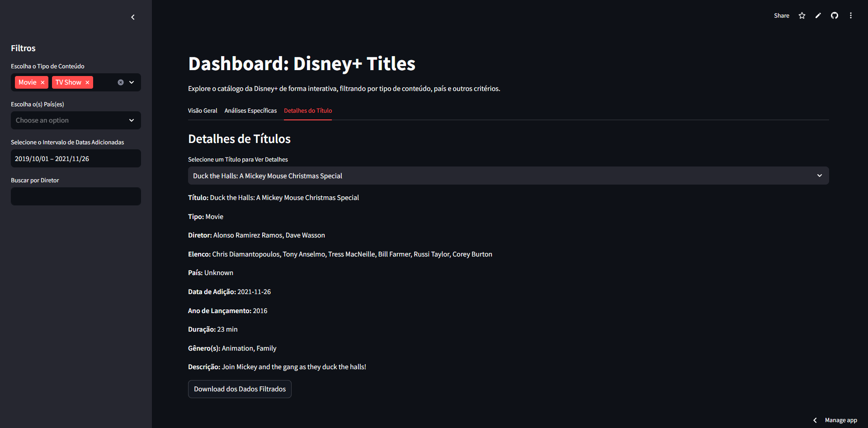Click the País: Unknown line

tap(211, 273)
